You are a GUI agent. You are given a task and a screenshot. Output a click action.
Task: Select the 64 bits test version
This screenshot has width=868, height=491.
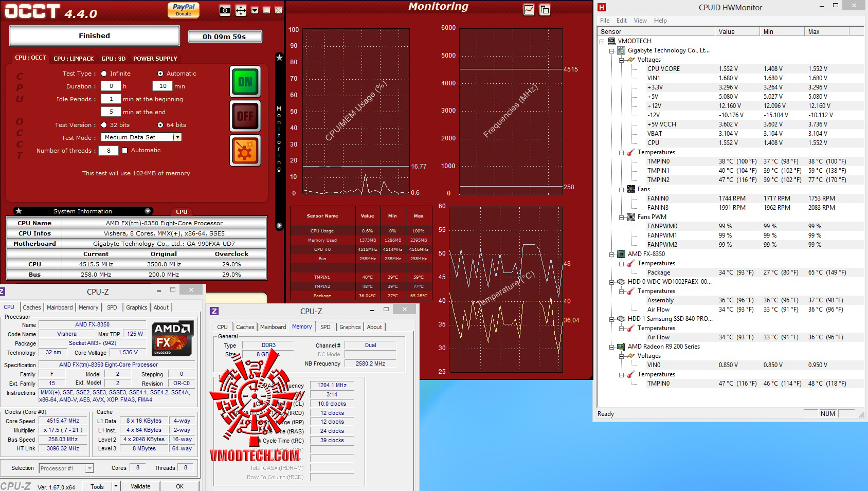pos(160,125)
